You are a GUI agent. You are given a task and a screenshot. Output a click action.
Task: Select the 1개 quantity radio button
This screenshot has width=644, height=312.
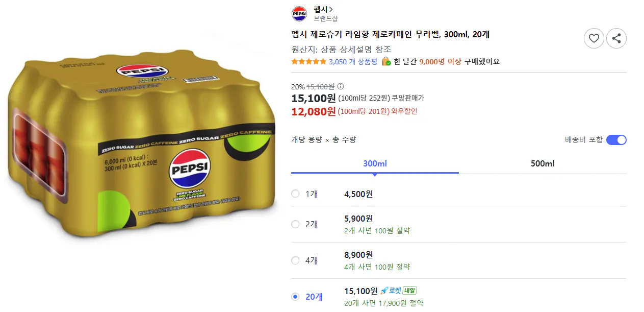coord(295,194)
